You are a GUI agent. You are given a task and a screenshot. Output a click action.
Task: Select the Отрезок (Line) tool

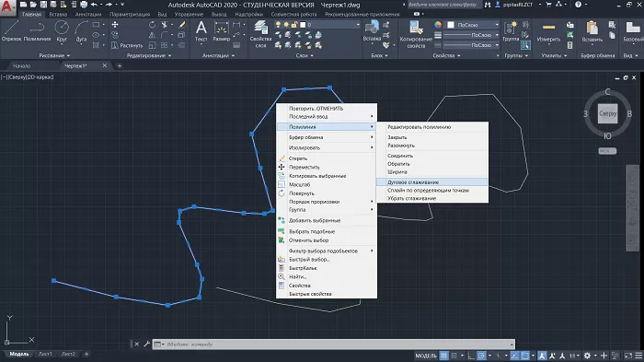click(11, 30)
